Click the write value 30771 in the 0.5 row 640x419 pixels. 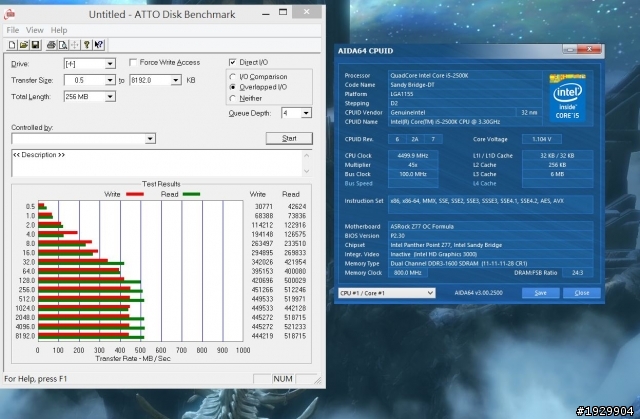pos(264,206)
